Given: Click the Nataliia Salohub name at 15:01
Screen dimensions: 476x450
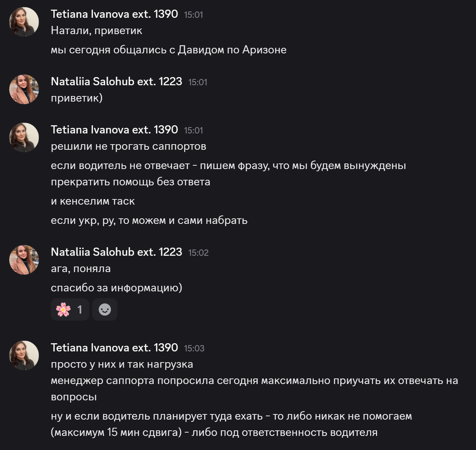Looking at the screenshot, I should coord(116,82).
